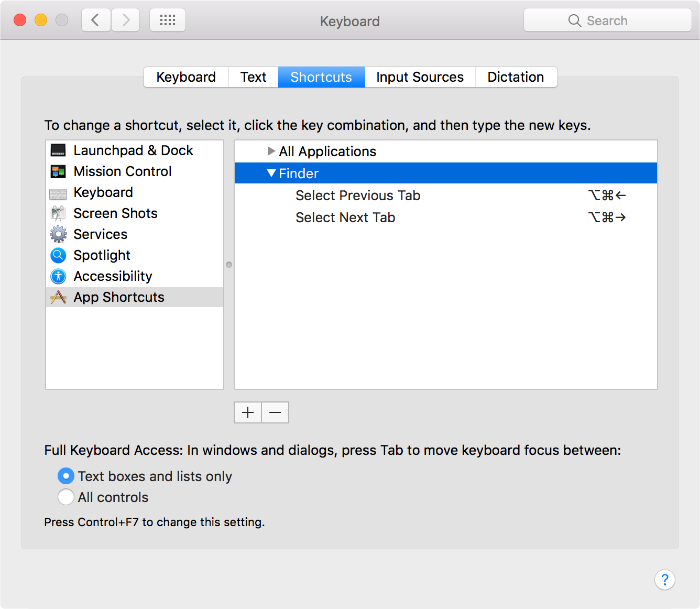Open the Dictation tab
700x609 pixels.
(x=516, y=77)
